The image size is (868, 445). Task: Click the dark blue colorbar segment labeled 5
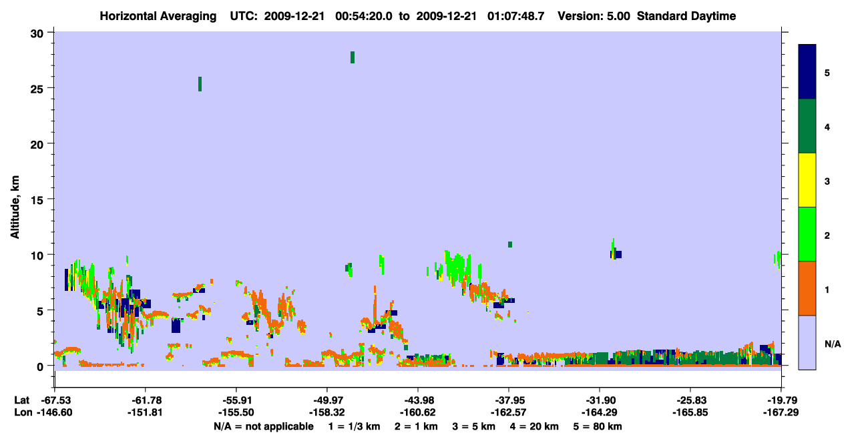pyautogui.click(x=807, y=72)
